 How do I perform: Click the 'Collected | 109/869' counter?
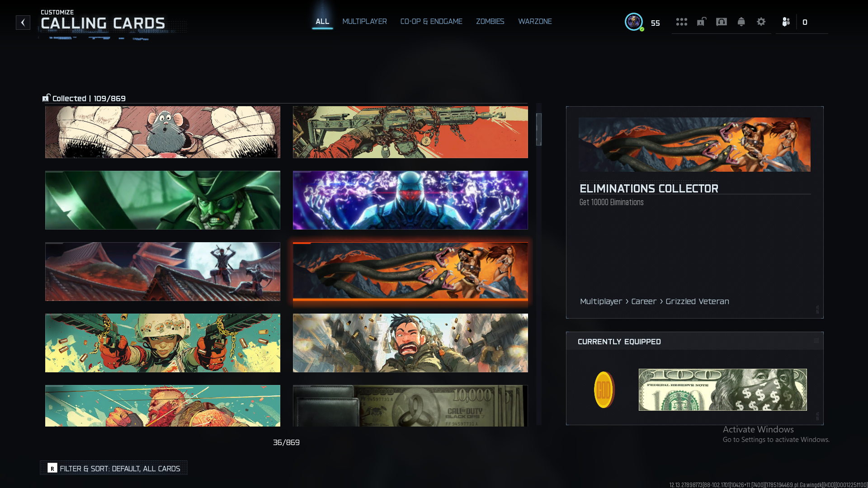(x=89, y=99)
